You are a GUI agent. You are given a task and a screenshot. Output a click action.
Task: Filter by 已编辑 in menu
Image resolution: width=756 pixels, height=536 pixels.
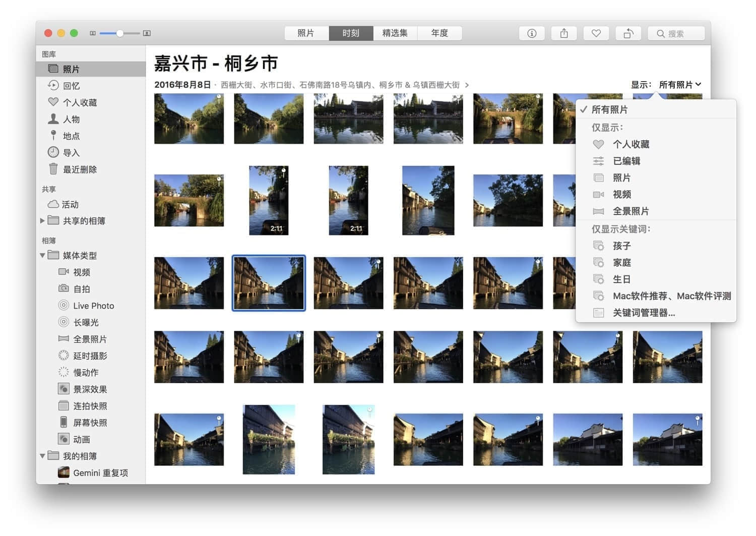coord(656,161)
